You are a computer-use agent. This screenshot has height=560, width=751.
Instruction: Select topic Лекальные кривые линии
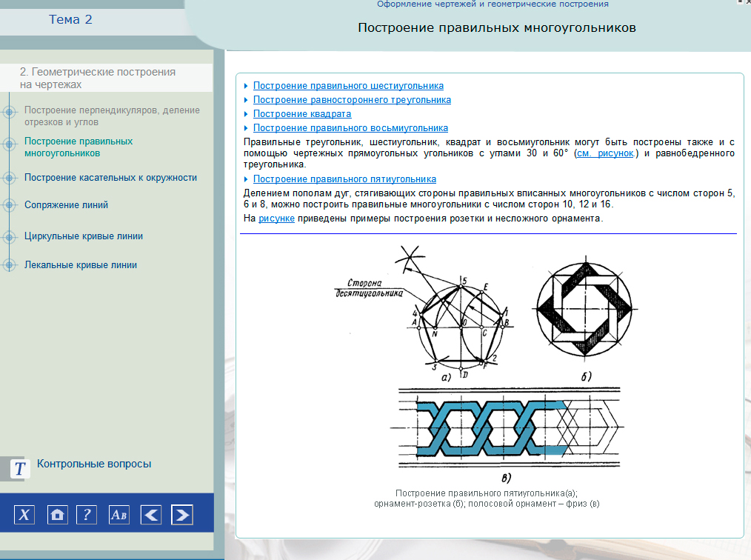click(81, 265)
